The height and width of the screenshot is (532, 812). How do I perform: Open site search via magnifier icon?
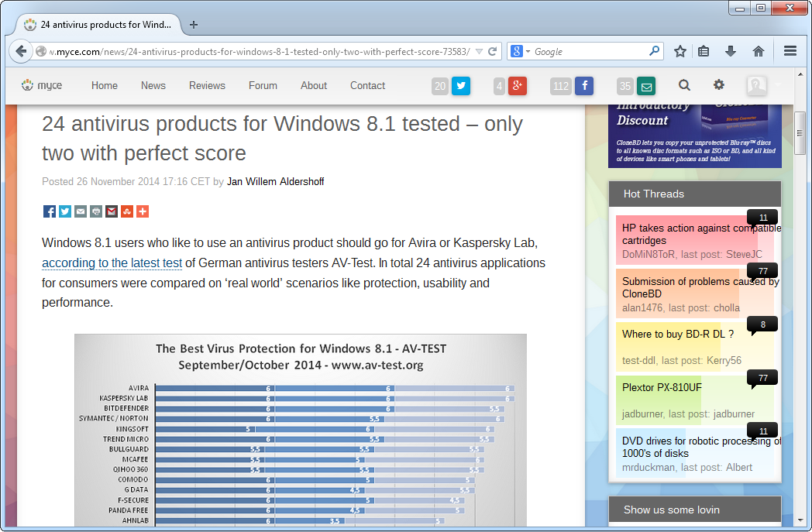click(684, 85)
